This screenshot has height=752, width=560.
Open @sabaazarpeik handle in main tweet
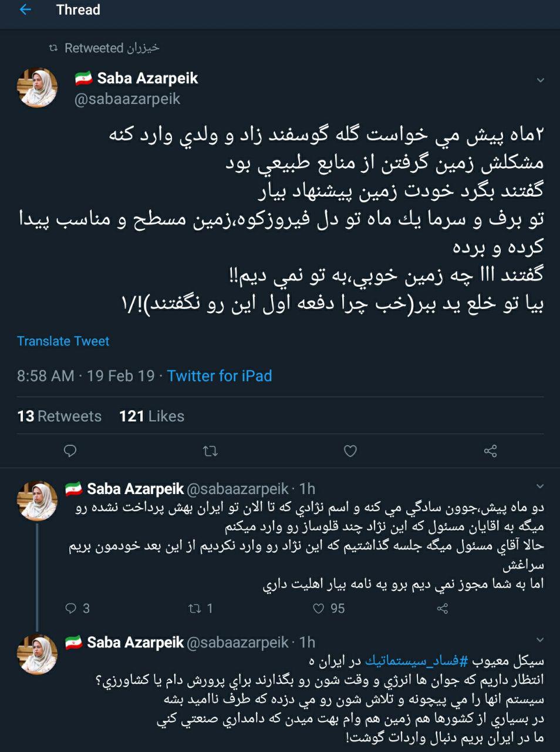click(127, 99)
